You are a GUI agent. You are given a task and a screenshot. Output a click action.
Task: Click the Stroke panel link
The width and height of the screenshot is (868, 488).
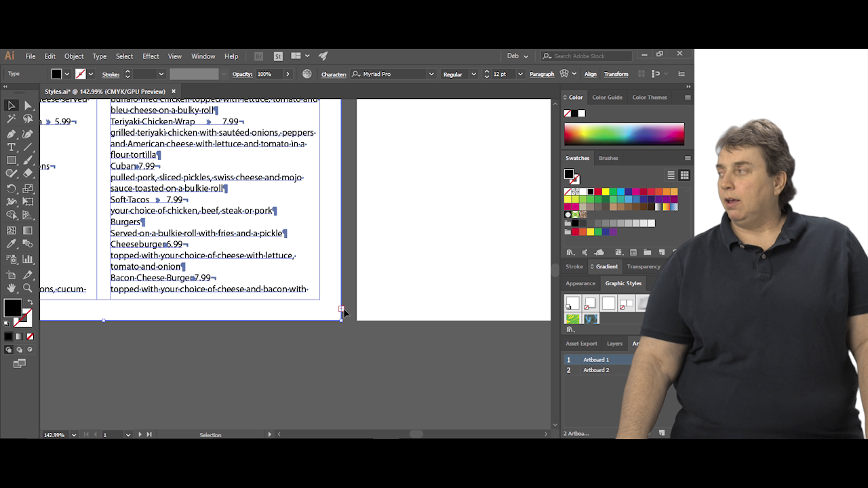coord(111,75)
